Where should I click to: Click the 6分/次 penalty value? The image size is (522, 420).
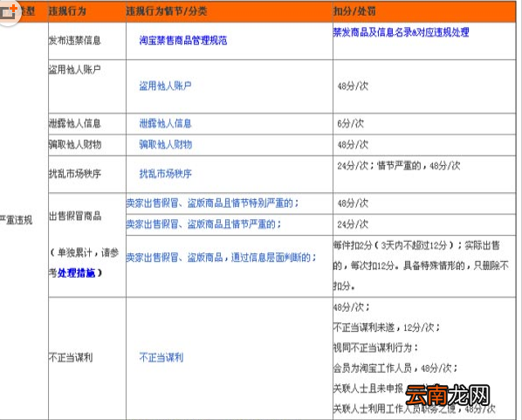[351, 124]
